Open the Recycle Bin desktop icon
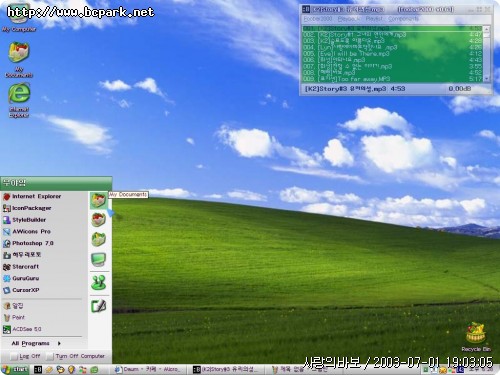Image resolution: width=500 pixels, height=375 pixels. coord(476,337)
